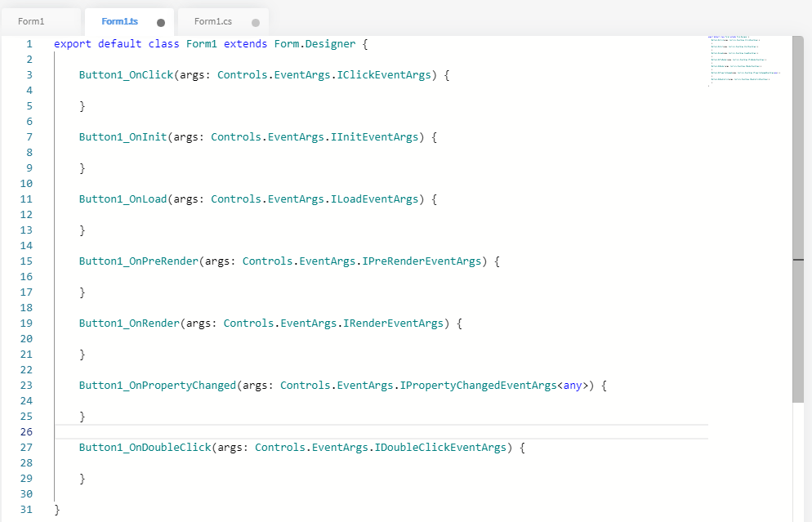Click the IClickEventArgs type name

point(384,75)
